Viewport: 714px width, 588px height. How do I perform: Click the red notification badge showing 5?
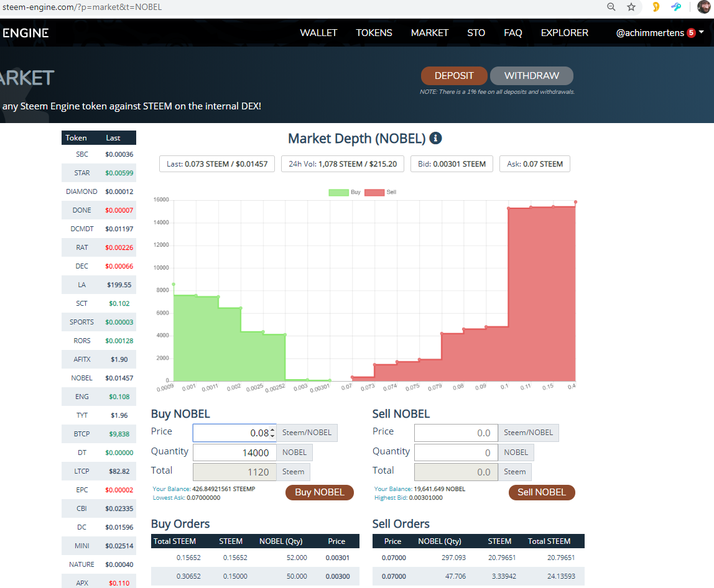pos(691,33)
